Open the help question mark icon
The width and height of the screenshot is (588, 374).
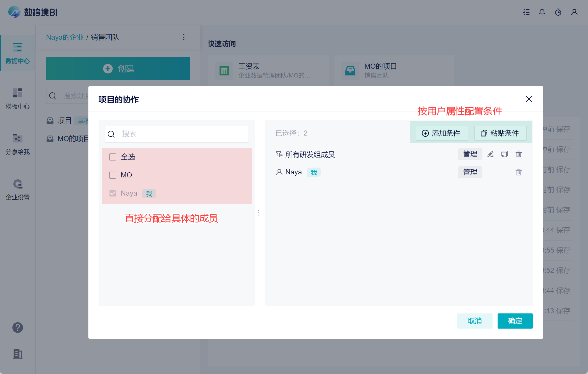click(18, 328)
